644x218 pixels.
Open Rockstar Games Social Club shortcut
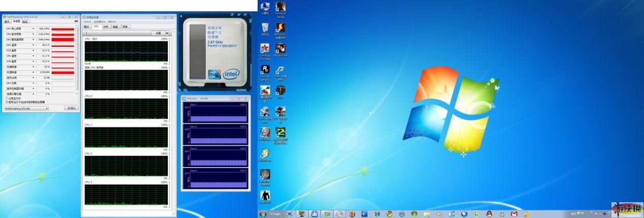265,70
